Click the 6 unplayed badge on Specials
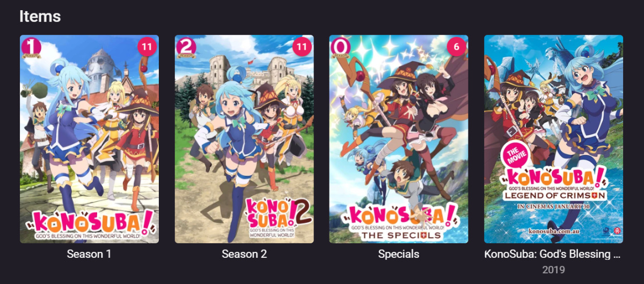Image resolution: width=644 pixels, height=284 pixels. tap(456, 47)
